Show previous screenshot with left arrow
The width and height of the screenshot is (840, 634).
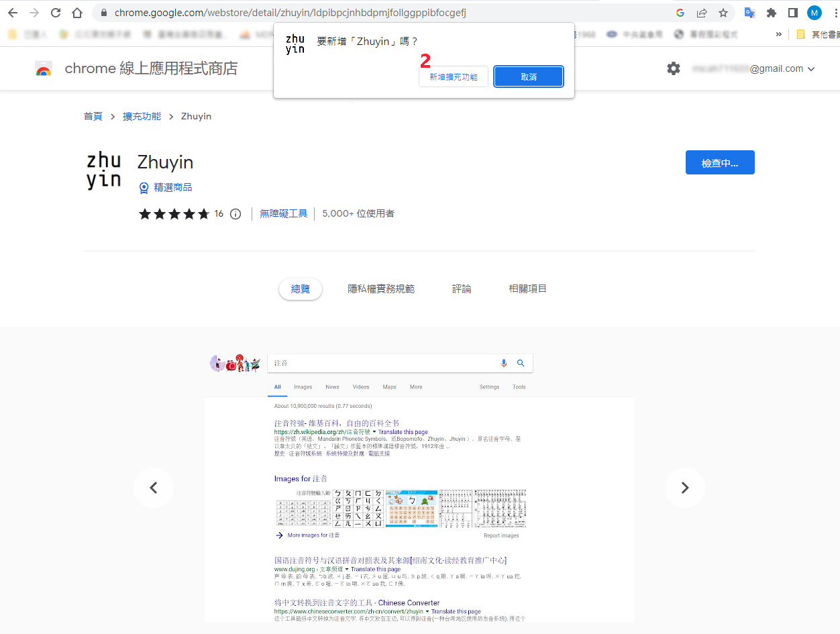pos(153,488)
